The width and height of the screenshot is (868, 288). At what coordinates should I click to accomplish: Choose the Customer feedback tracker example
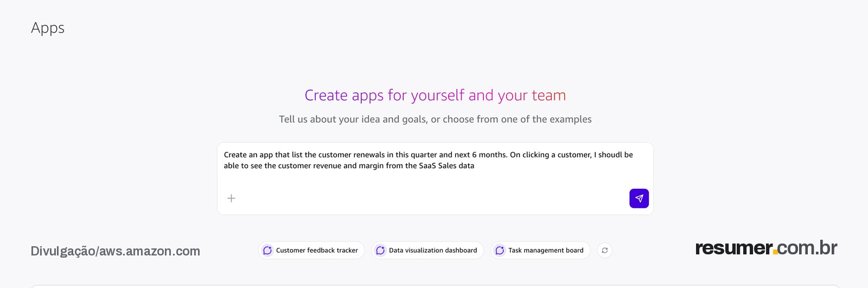point(311,251)
